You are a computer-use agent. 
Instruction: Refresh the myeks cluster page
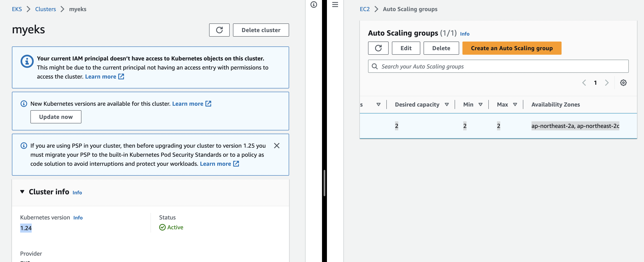pos(219,30)
